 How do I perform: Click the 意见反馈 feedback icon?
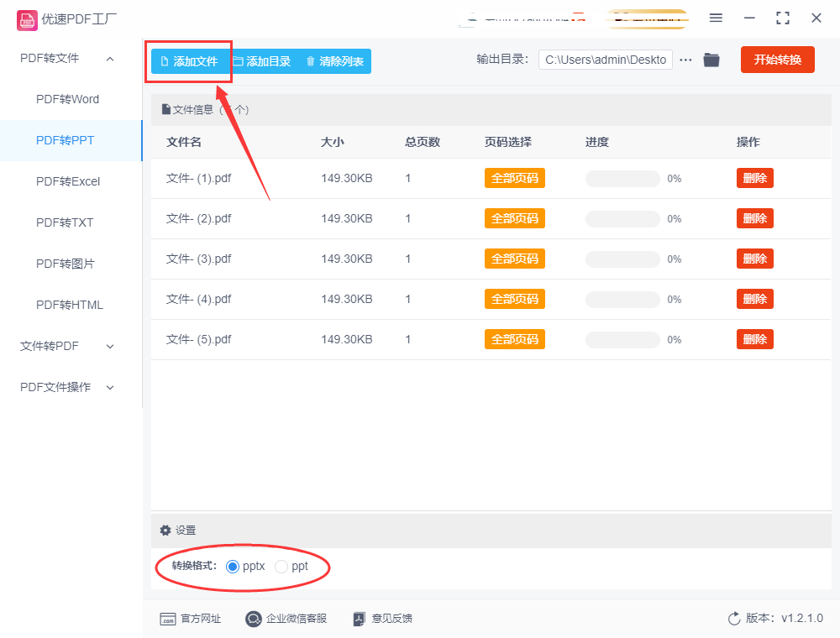tap(359, 619)
